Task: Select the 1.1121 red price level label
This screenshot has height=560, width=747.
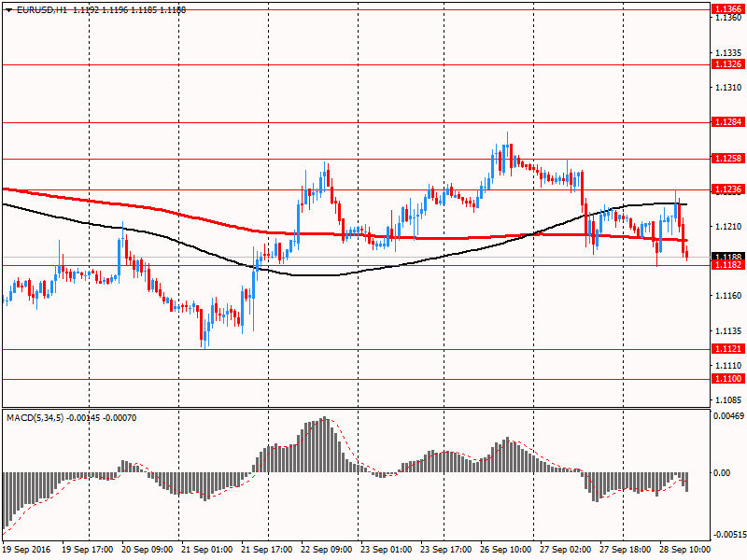Action: (x=727, y=349)
